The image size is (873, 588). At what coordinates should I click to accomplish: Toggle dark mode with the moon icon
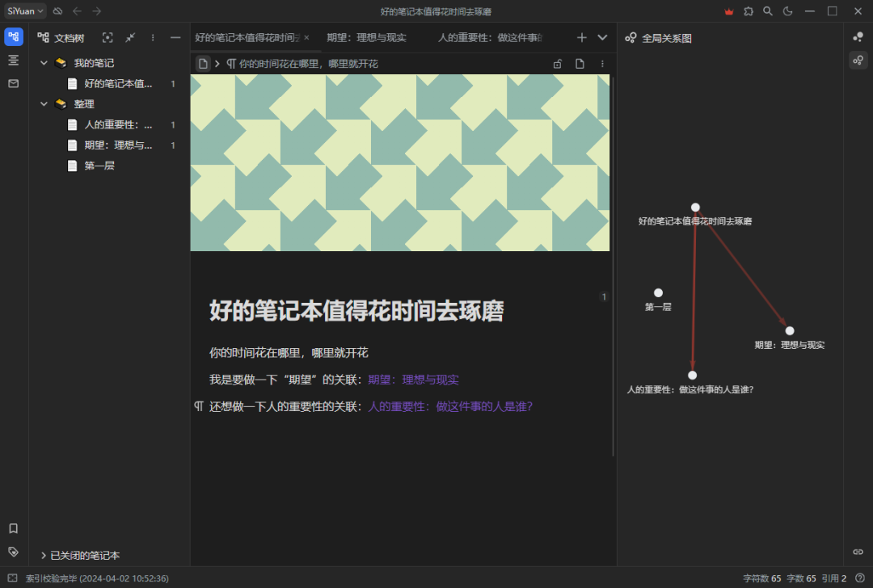[x=788, y=10]
